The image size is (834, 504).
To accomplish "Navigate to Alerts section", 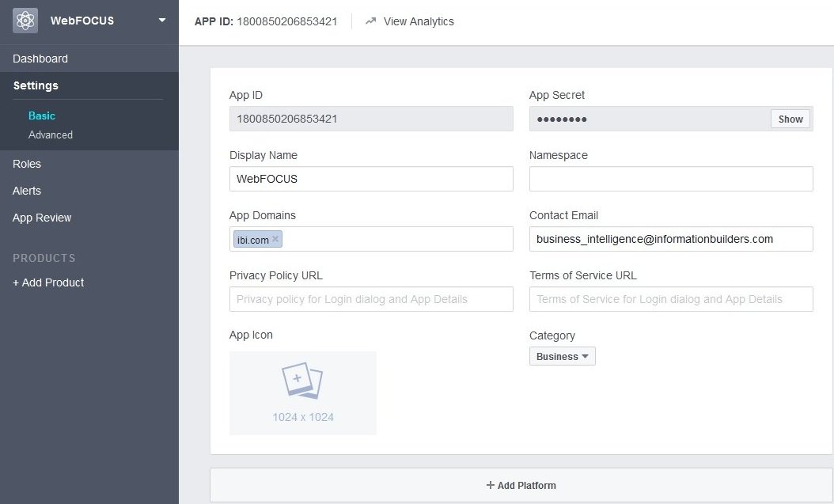I will [27, 191].
